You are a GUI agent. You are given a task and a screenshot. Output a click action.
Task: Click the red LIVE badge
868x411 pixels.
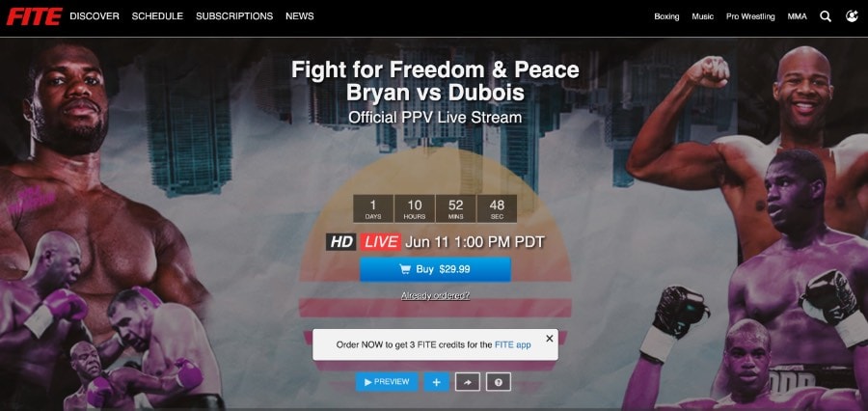(381, 241)
